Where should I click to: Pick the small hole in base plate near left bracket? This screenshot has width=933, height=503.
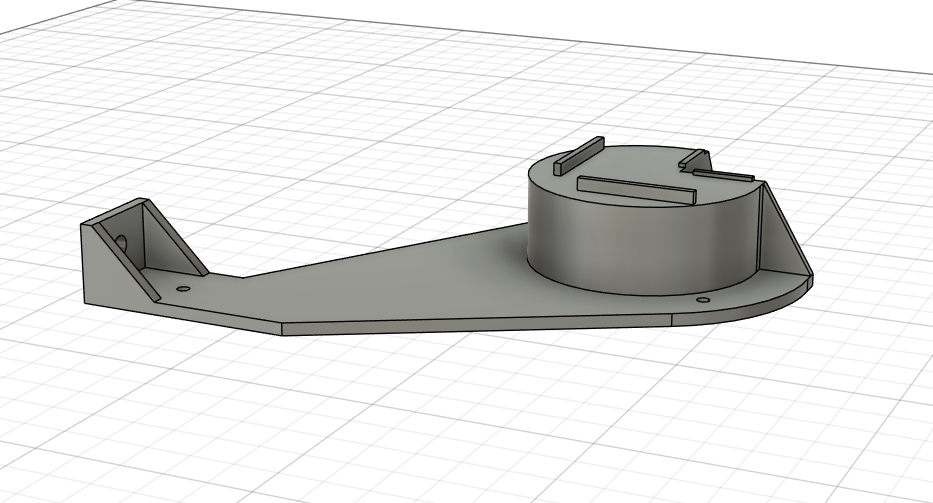click(183, 289)
